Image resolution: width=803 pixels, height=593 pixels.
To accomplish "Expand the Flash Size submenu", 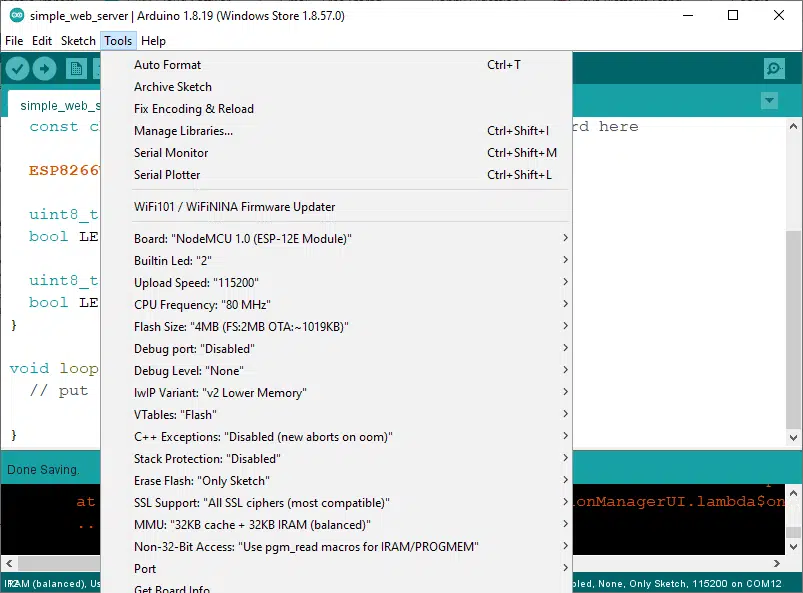I will pos(336,327).
